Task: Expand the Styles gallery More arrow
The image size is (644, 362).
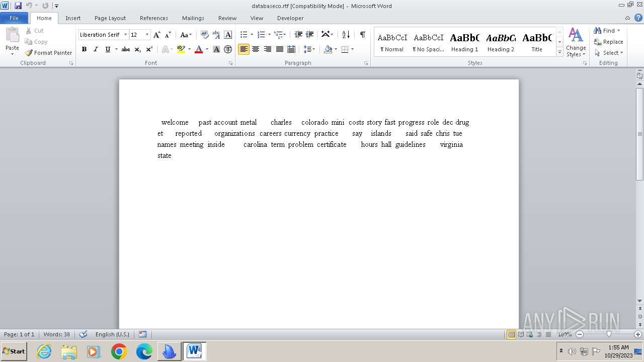Action: 559,52
